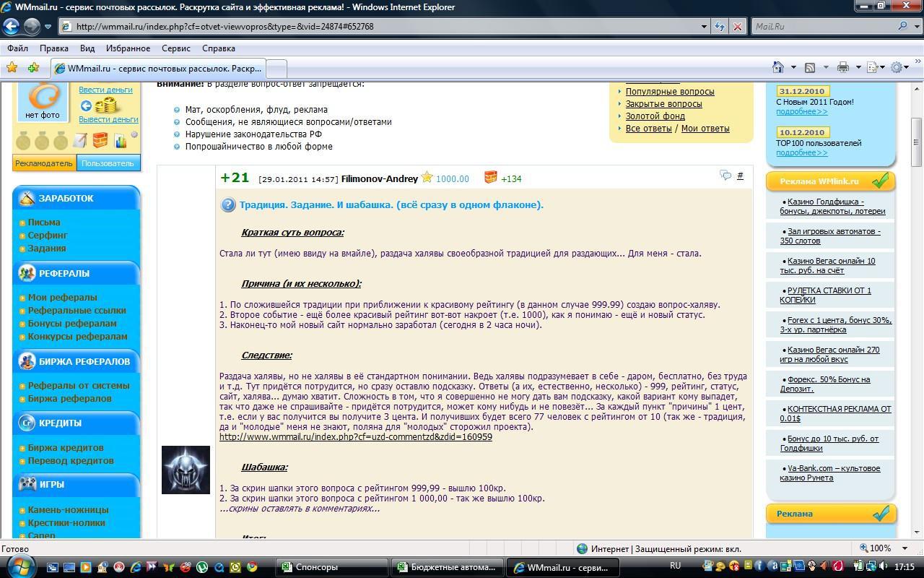Go back with the browser Back arrow

tap(11, 27)
